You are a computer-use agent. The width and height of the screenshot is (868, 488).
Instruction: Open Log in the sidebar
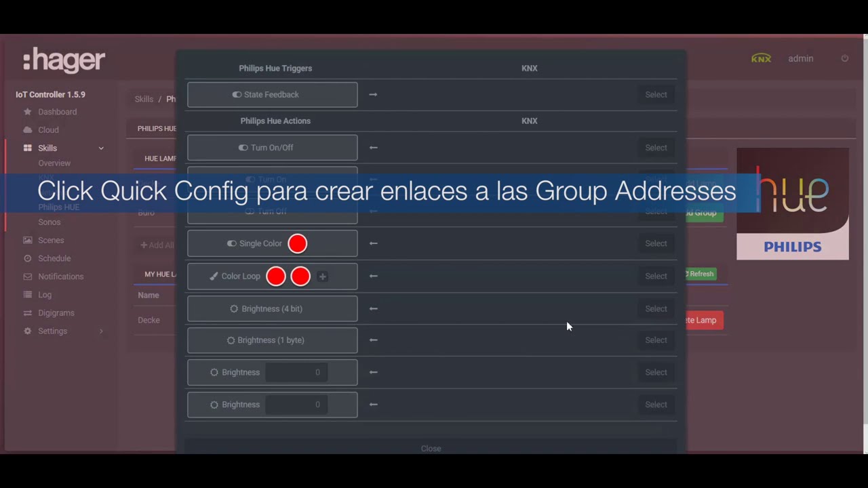[45, 295]
